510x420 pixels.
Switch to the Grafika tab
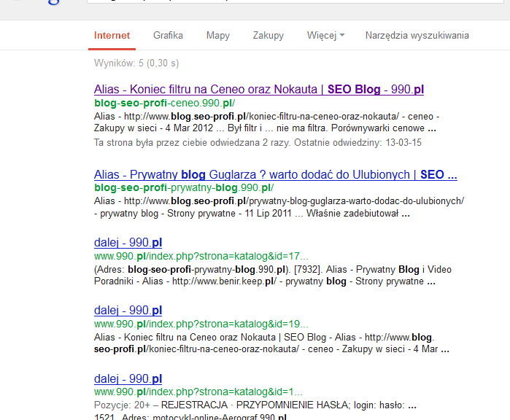(168, 36)
